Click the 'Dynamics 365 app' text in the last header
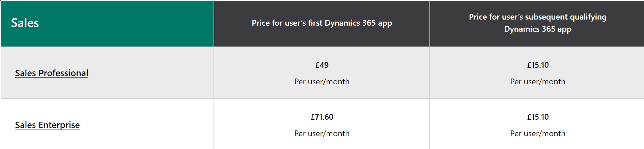The image size is (644, 149). (538, 29)
